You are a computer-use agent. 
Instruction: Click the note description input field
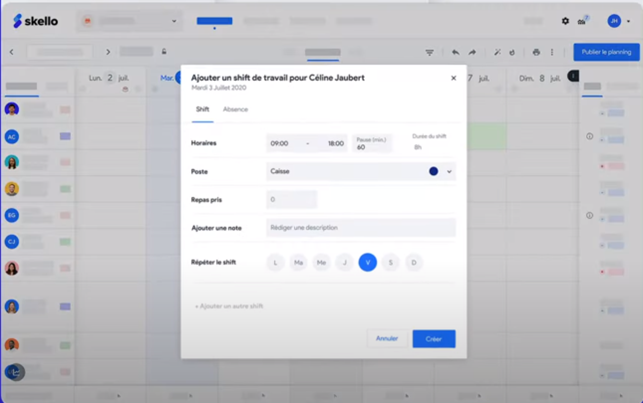(360, 228)
